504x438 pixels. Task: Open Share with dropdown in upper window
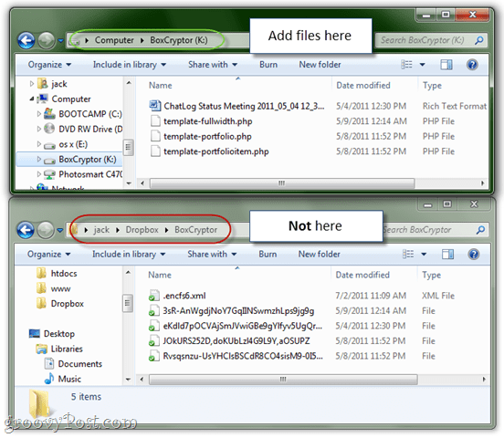tap(213, 65)
